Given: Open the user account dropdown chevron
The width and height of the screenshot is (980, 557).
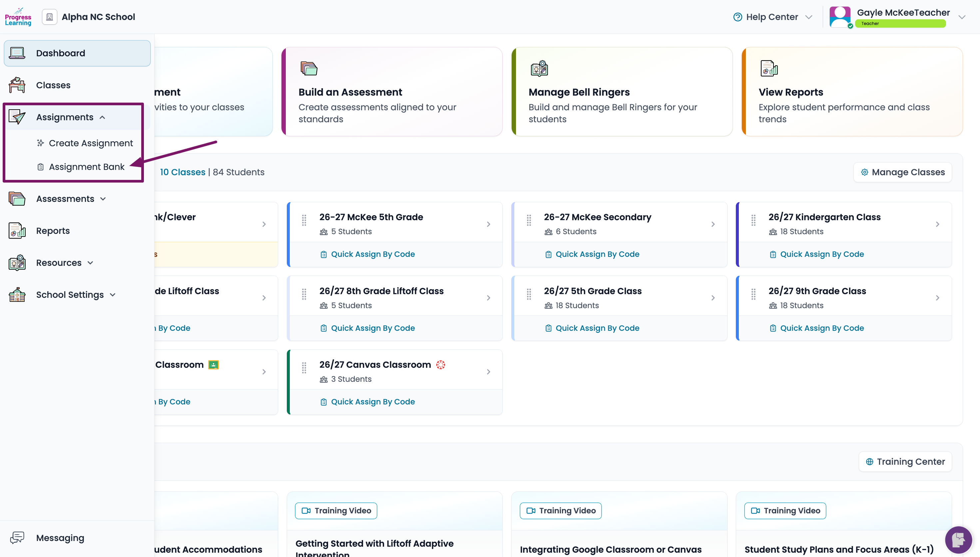Looking at the screenshot, I should click(x=962, y=17).
